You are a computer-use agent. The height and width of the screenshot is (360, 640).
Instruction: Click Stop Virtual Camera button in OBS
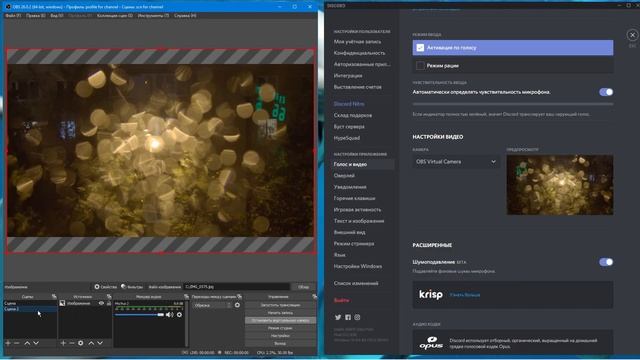(x=280, y=320)
